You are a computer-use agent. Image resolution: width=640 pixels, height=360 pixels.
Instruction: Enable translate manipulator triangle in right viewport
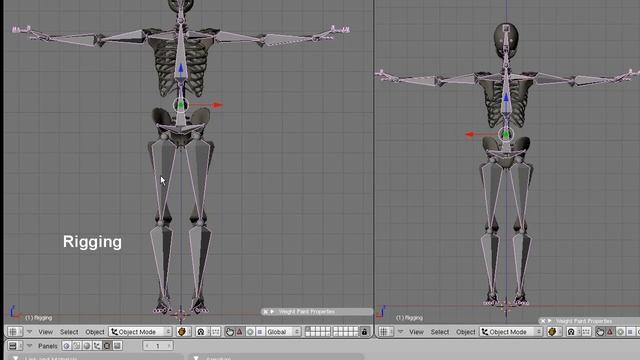[x=610, y=332]
